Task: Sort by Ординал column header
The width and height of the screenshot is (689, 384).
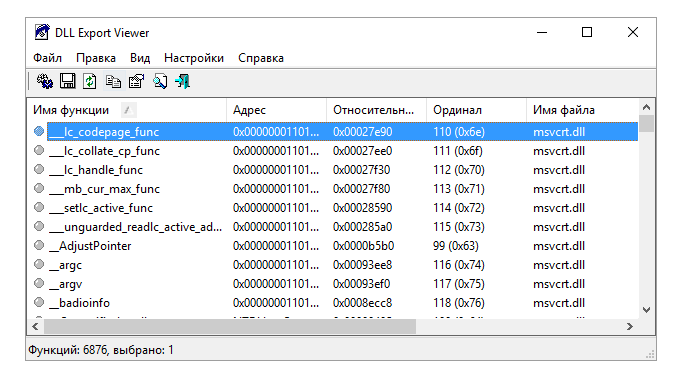Action: click(x=476, y=110)
